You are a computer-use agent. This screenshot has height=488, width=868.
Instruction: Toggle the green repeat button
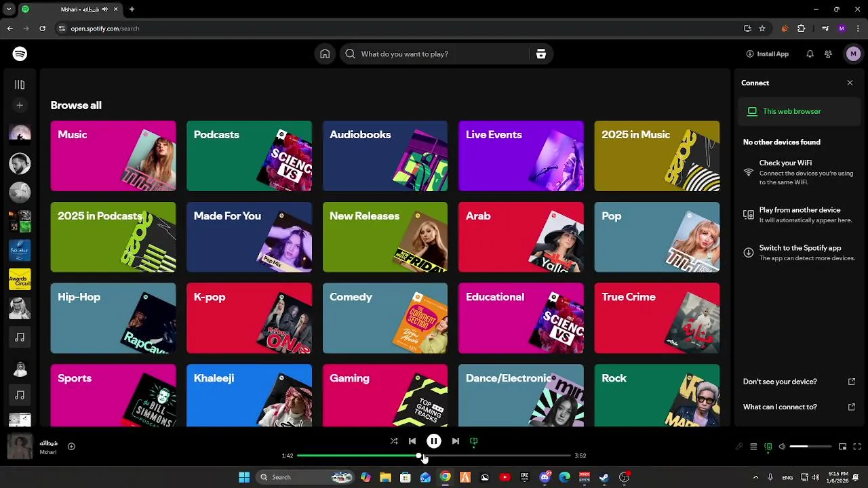[x=474, y=441]
